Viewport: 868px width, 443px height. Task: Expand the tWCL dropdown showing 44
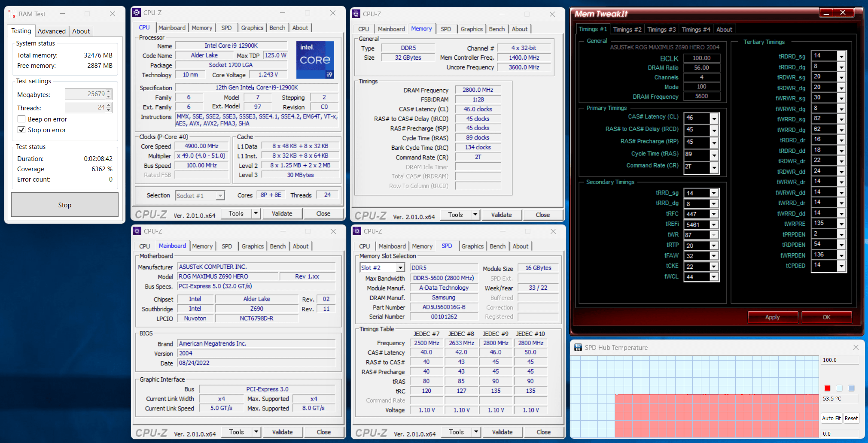point(713,277)
